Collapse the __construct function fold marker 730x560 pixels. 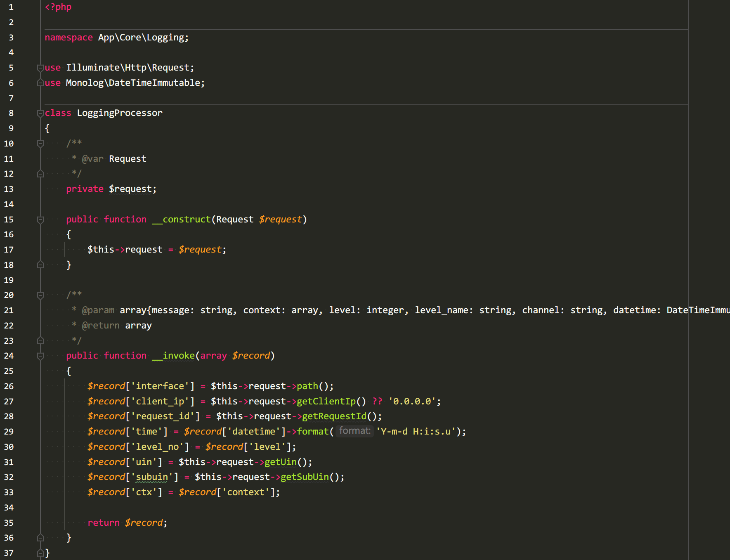tap(40, 220)
